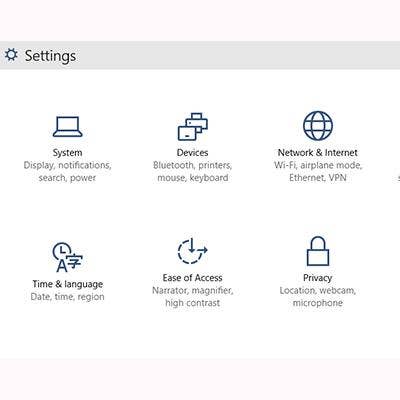Click 'Display, notifications, search, power' description
Viewport: 400px width, 400px height.
click(67, 172)
